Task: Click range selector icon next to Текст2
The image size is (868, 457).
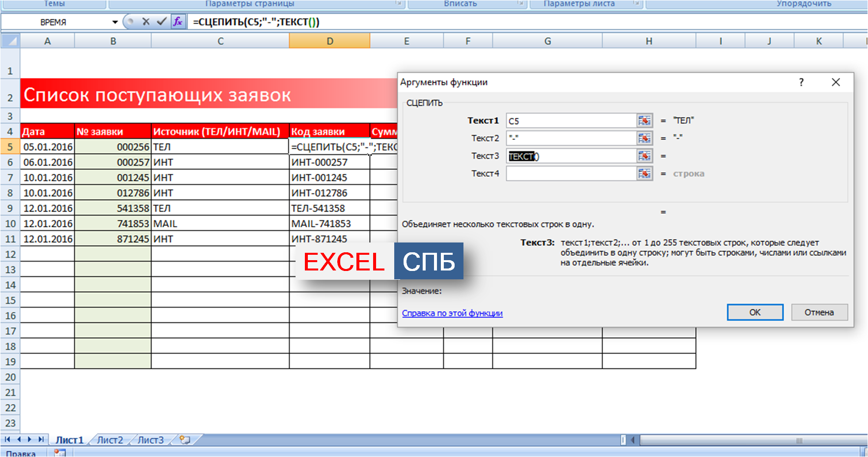Action: coord(644,138)
